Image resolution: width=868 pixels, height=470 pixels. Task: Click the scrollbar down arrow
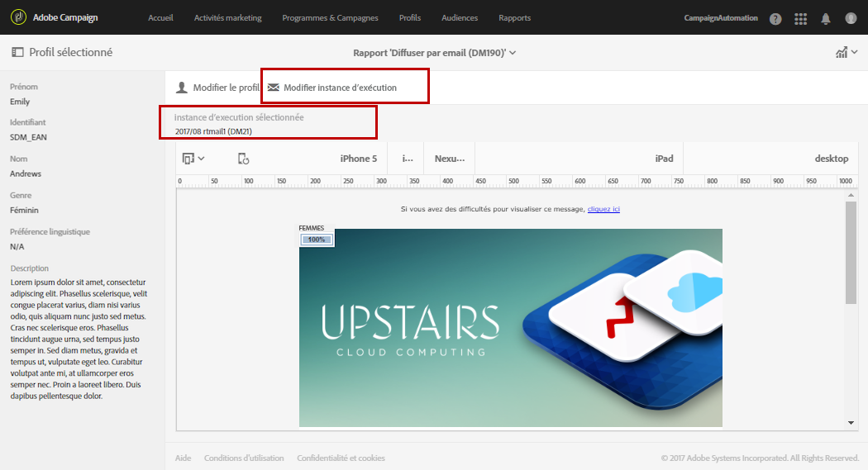(x=851, y=423)
